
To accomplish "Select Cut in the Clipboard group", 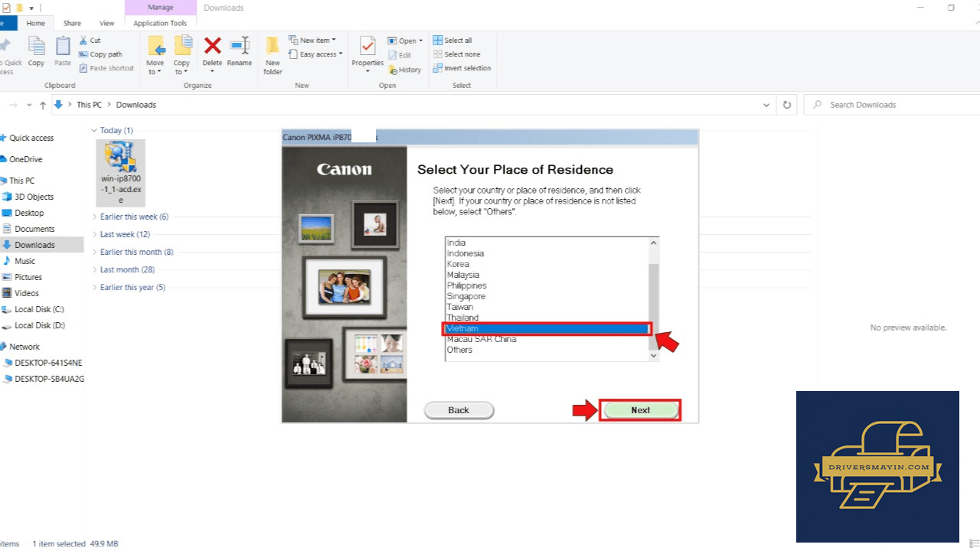I will [x=90, y=41].
